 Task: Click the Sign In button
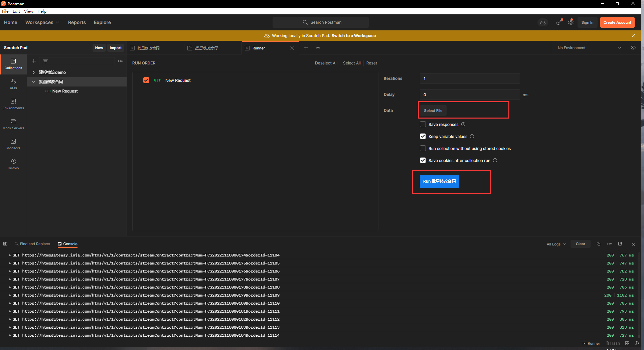click(587, 22)
